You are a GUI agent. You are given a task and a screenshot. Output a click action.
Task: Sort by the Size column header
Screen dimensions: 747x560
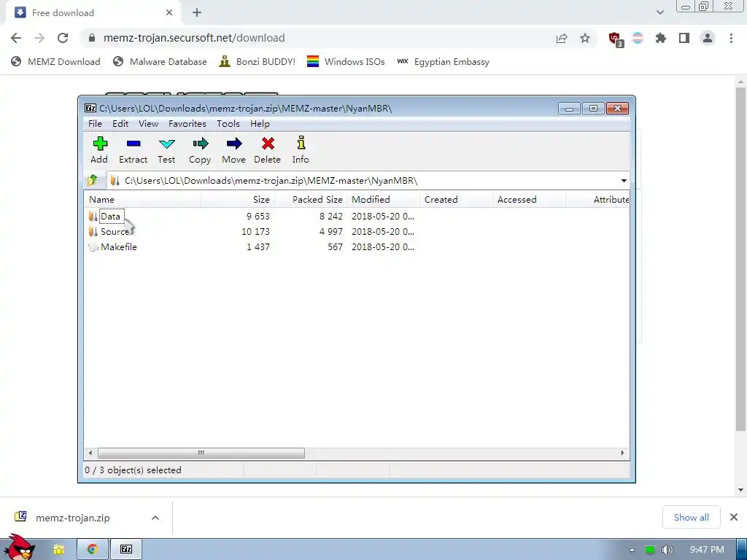(x=238, y=200)
